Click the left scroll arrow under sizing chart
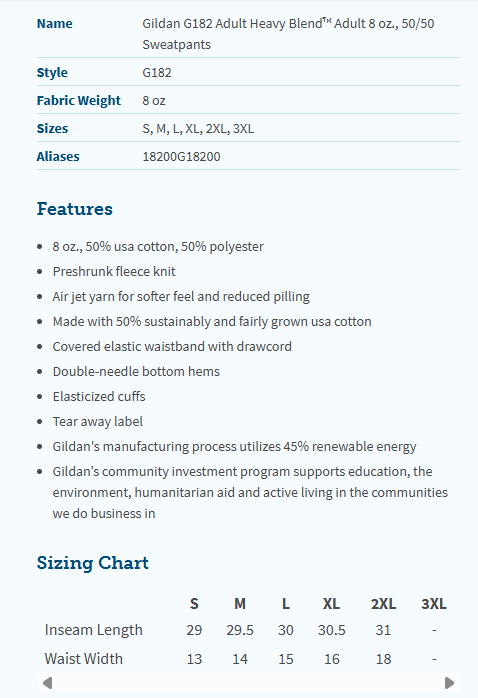 [x=48, y=683]
